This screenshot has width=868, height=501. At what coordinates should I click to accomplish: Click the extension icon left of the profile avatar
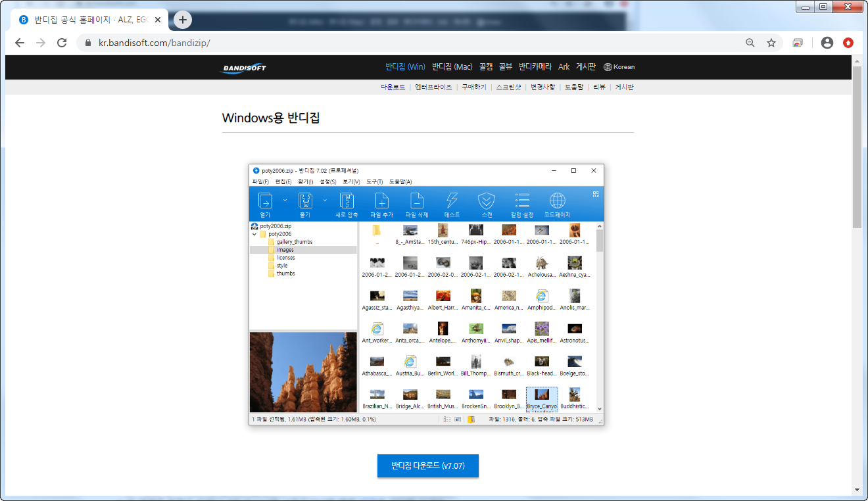click(x=798, y=43)
